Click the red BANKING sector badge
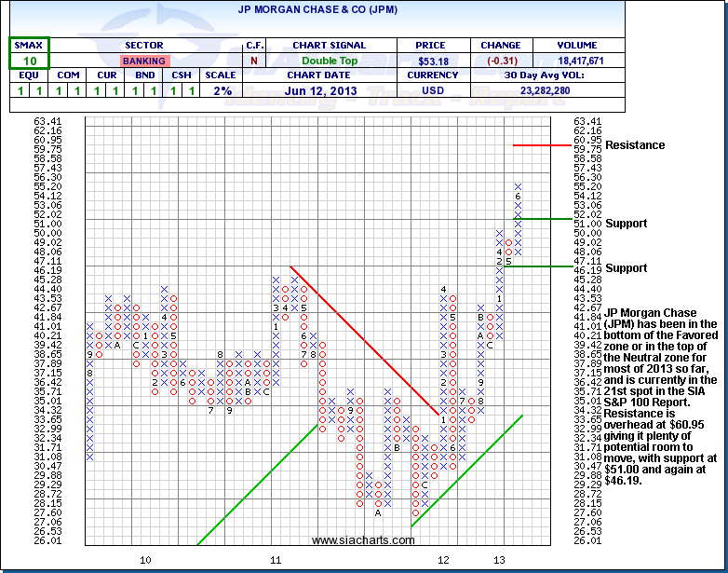Viewport: 728px width, 573px height. pos(143,61)
